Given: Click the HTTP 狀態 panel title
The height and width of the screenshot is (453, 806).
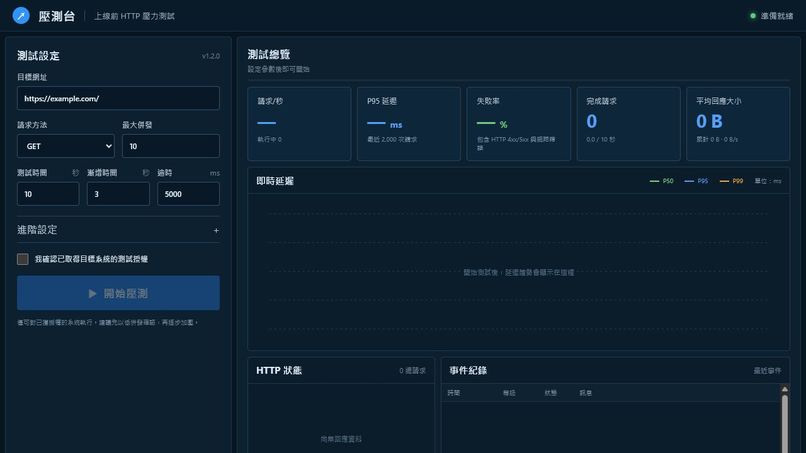Looking at the screenshot, I should 279,370.
